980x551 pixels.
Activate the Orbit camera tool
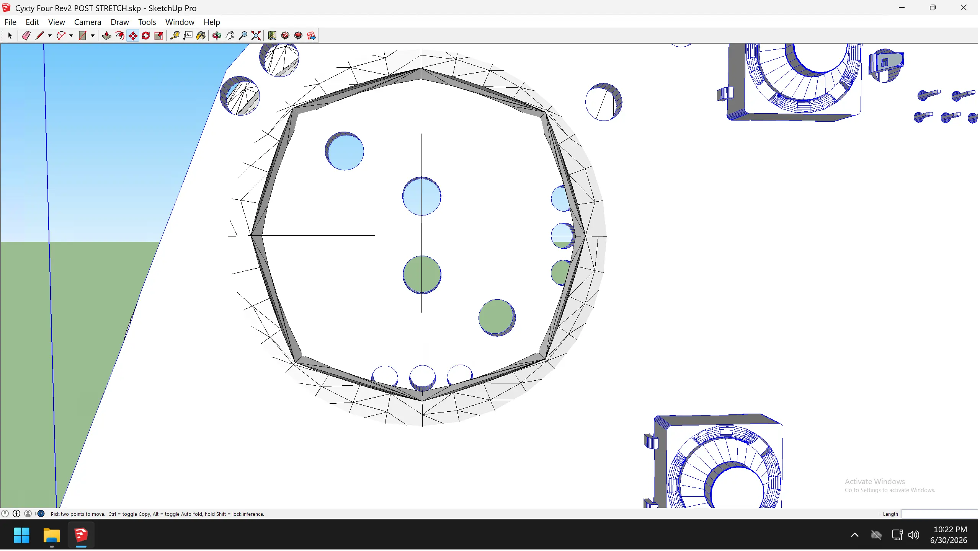[x=217, y=36]
